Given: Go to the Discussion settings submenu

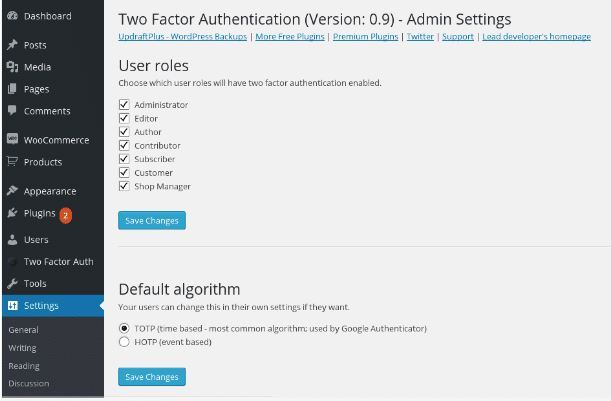Looking at the screenshot, I should point(29,383).
